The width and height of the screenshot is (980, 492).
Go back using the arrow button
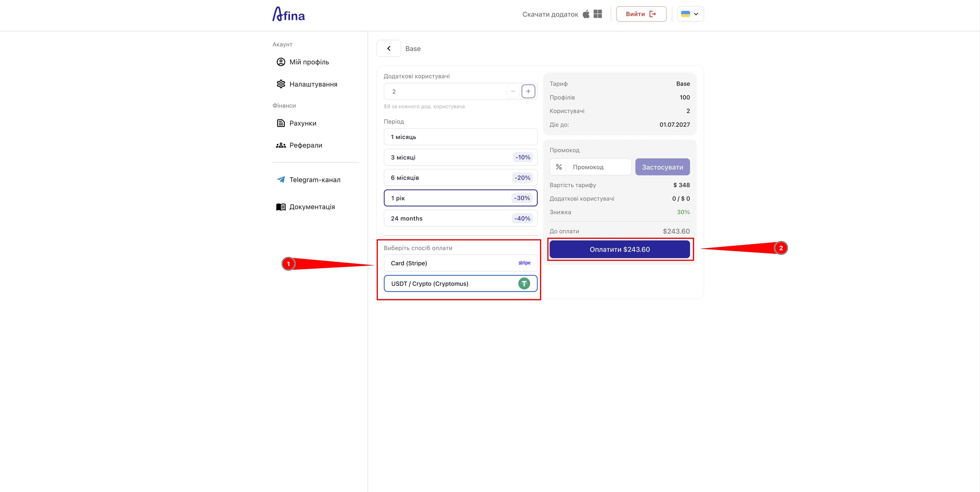coord(388,48)
